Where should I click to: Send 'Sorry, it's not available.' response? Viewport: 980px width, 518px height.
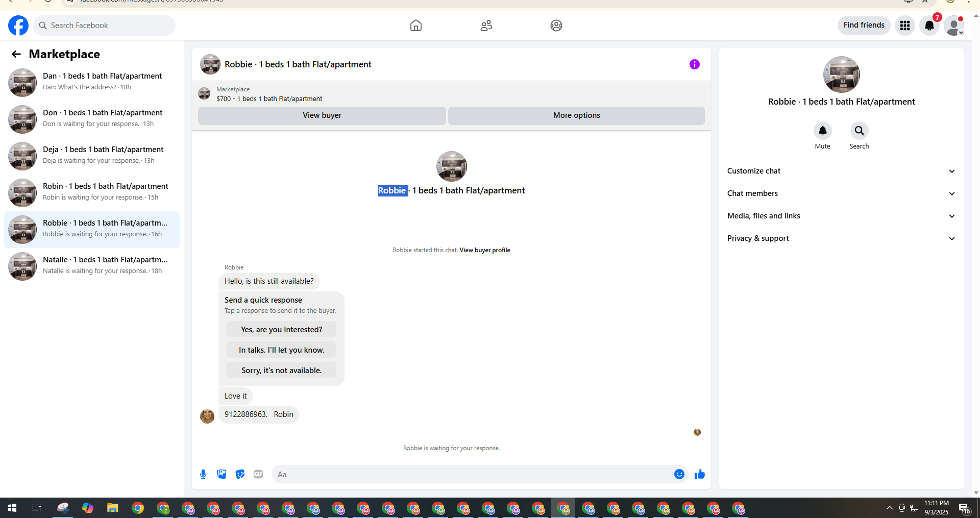[x=281, y=371]
